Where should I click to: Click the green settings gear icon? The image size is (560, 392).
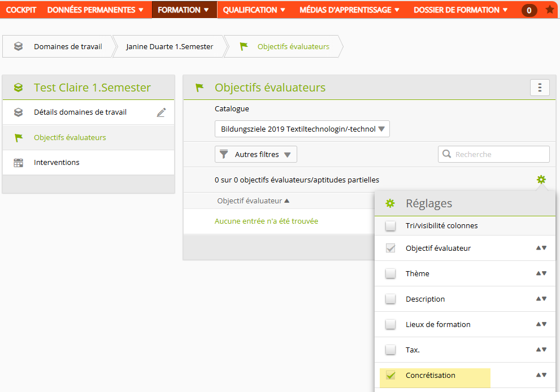pyautogui.click(x=541, y=179)
